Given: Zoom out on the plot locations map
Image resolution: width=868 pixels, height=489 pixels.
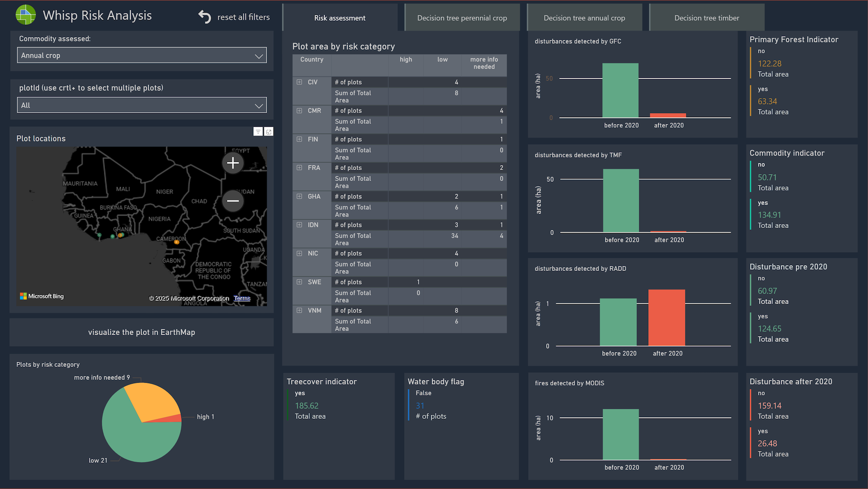Looking at the screenshot, I should [233, 201].
